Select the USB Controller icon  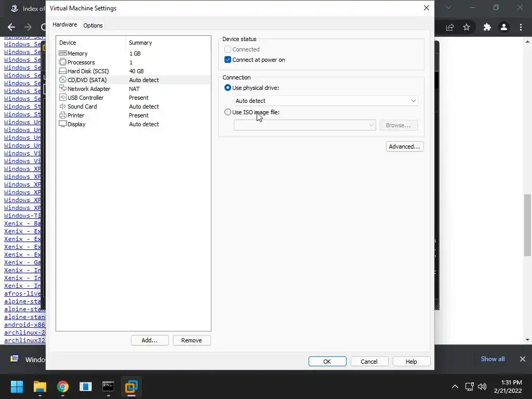(x=63, y=97)
